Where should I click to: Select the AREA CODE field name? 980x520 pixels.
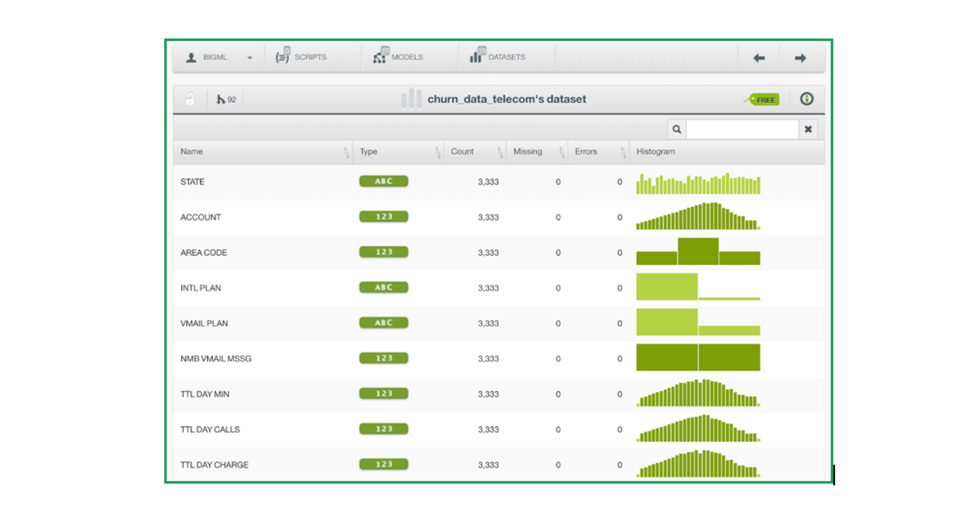pos(204,253)
